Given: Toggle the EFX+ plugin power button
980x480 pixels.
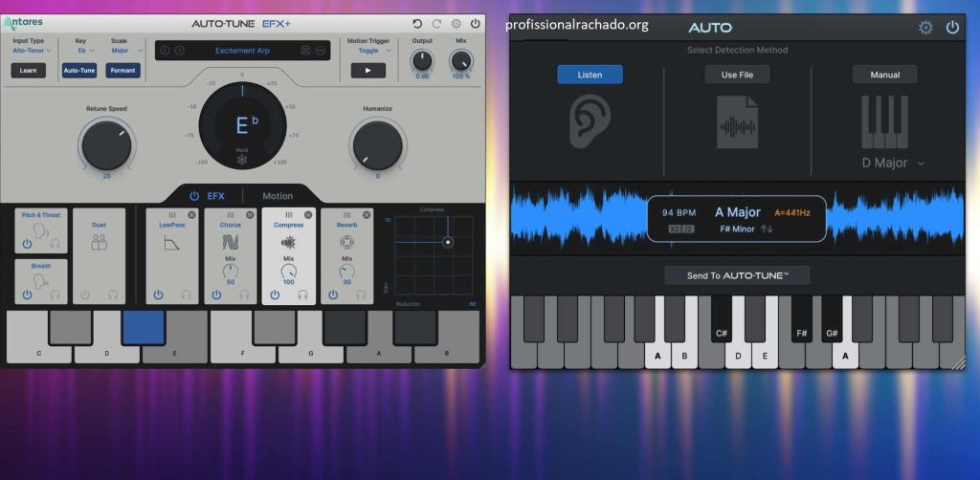Looking at the screenshot, I should coord(476,24).
